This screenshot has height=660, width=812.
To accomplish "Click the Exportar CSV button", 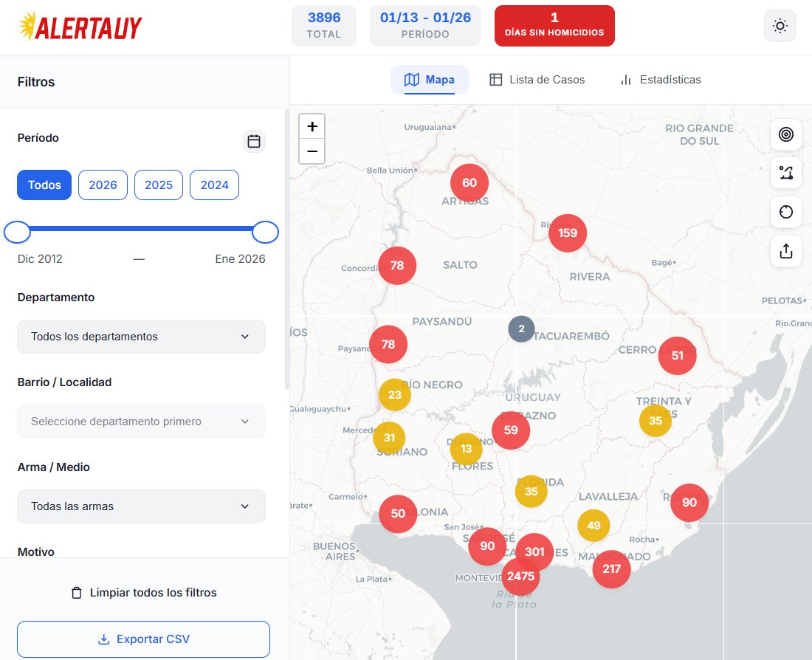I will (143, 639).
